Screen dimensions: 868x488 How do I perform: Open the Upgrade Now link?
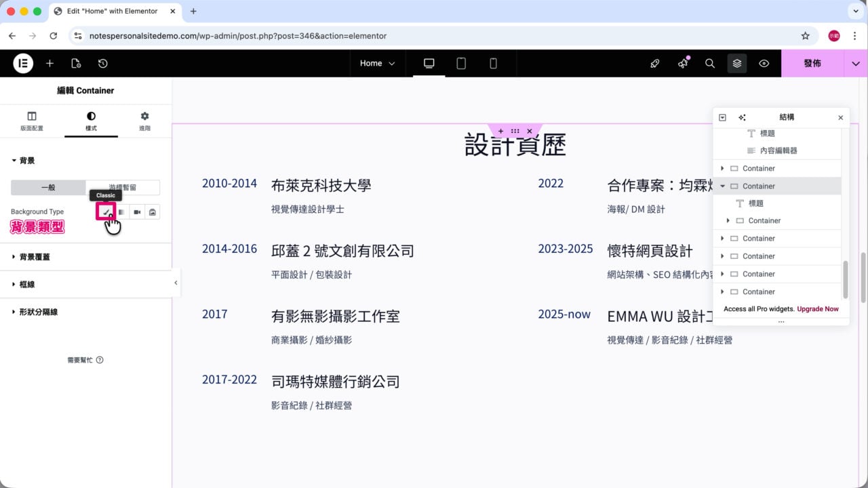[x=818, y=309]
